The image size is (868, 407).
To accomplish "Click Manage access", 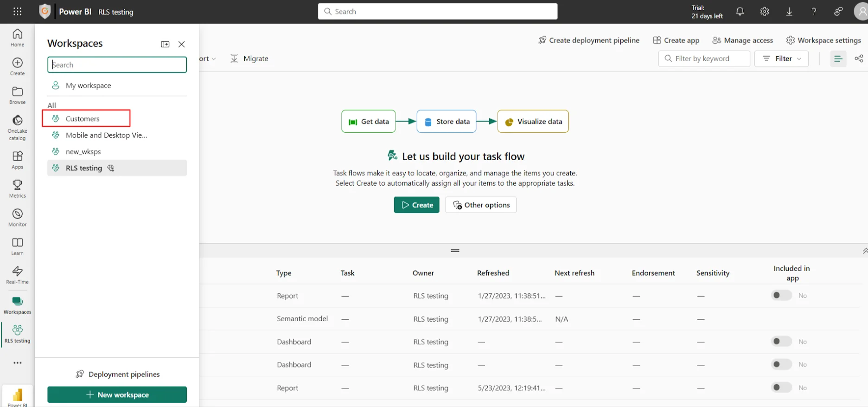I will click(x=743, y=40).
